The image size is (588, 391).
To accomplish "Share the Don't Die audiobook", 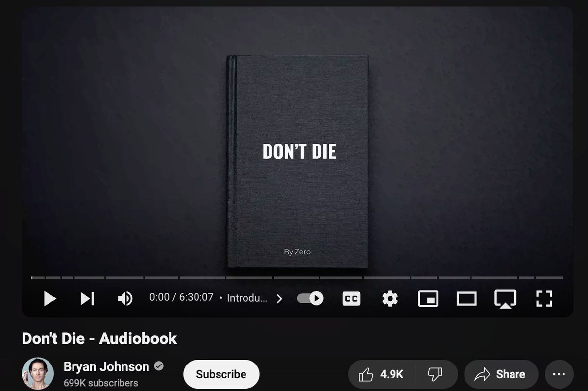I will tap(501, 374).
